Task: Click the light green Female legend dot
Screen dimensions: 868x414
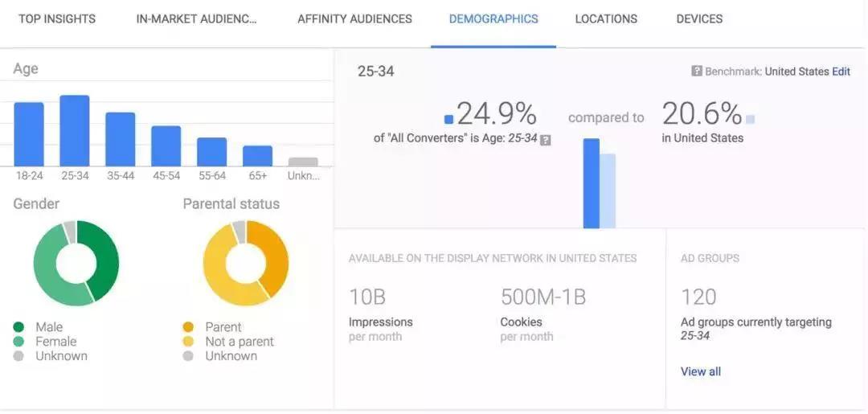Action: coord(18,342)
